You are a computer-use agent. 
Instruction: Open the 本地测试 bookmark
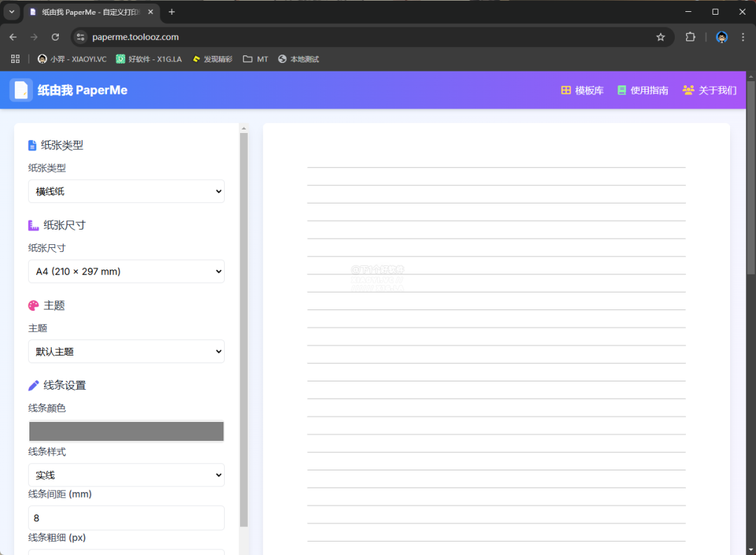[x=298, y=59]
